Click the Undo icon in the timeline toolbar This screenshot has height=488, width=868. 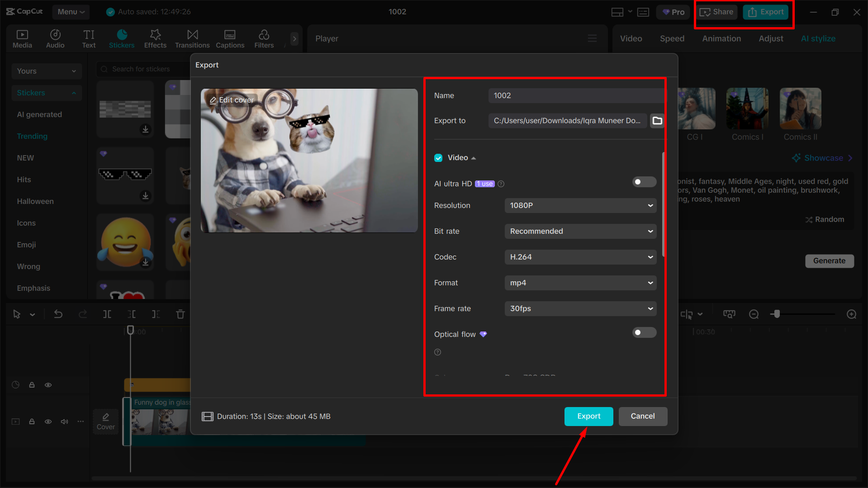click(58, 314)
